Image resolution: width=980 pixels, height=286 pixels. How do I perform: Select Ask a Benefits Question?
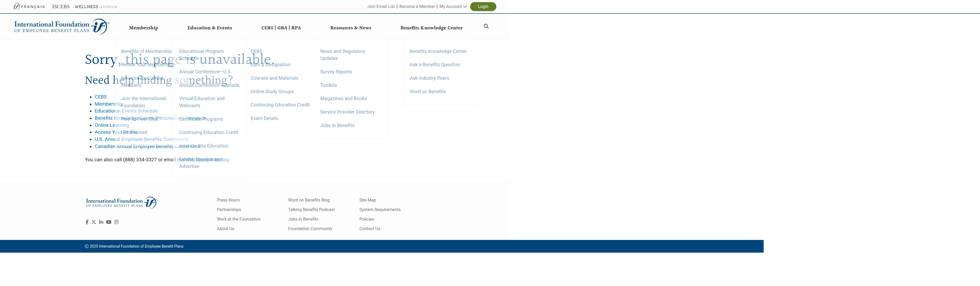click(435, 65)
